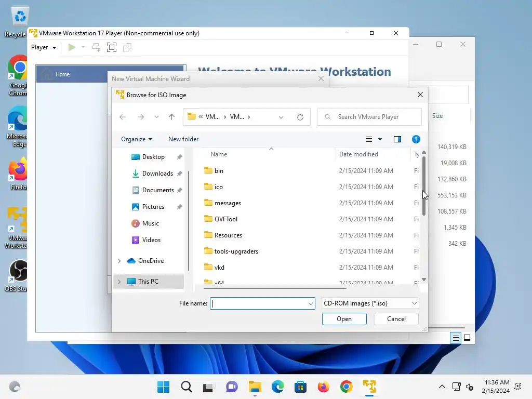532x399 pixels.
Task: Go forward in Browse dialog
Action: click(140, 117)
